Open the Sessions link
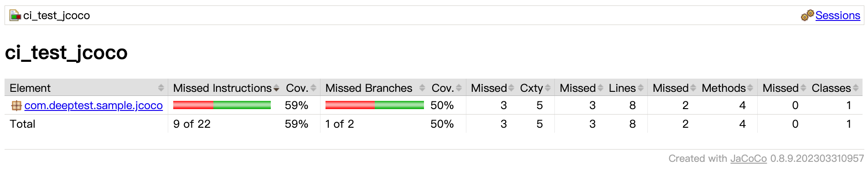Screen dimensions: 868x170 coord(837,15)
